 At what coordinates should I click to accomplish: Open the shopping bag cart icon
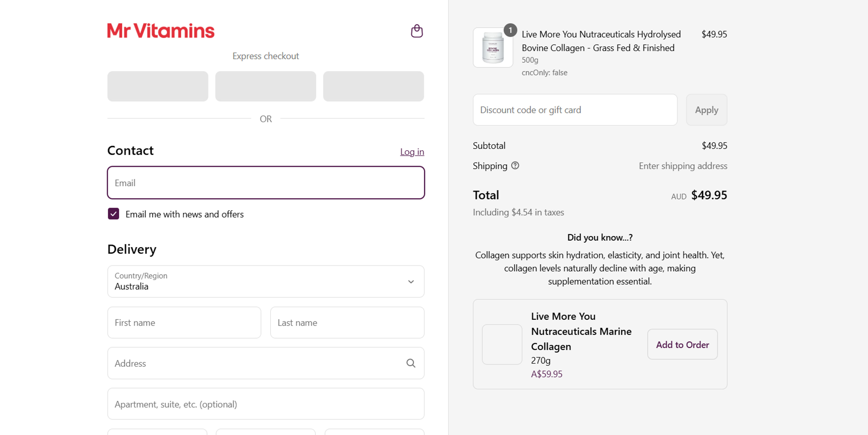(417, 31)
